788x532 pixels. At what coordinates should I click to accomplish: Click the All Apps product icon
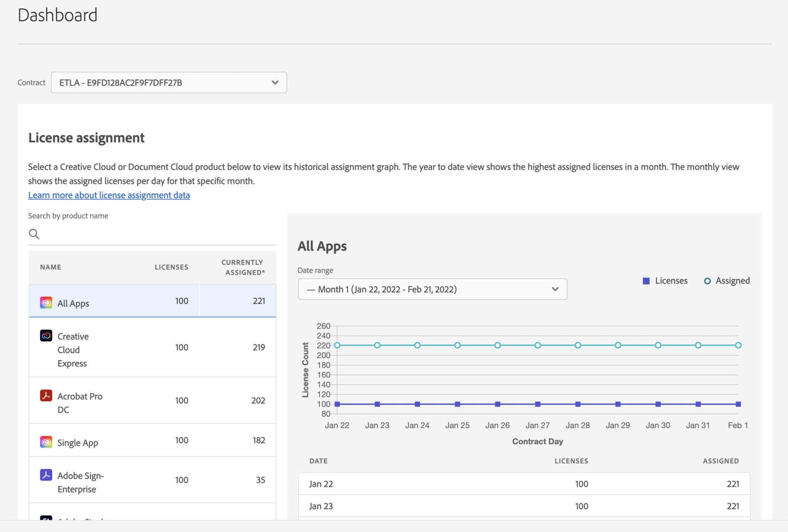point(46,303)
